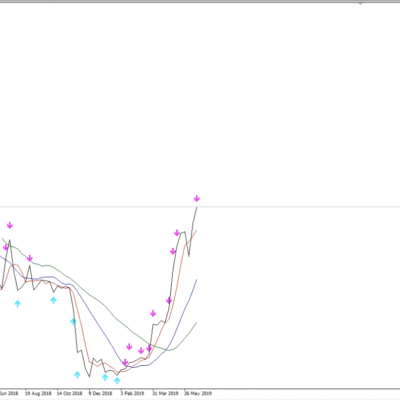Screen dimensions: 400x400
Task: Click the 19 Aug 2018 date label
Action: click(x=38, y=393)
